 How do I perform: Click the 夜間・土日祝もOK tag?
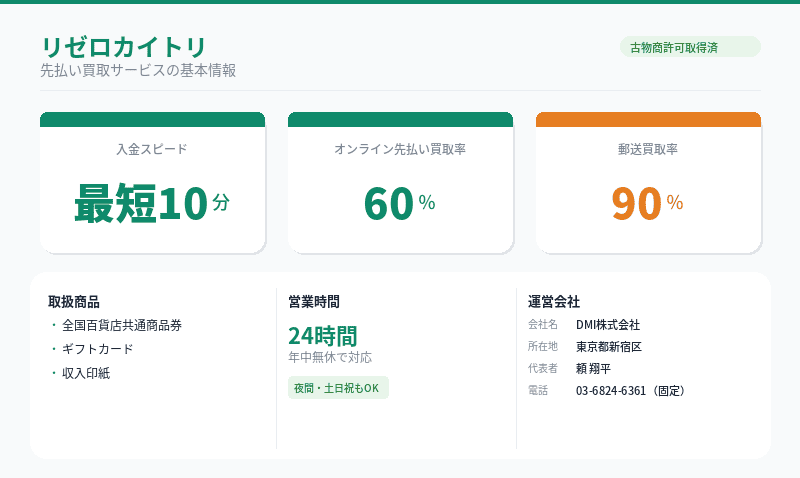coord(338,388)
